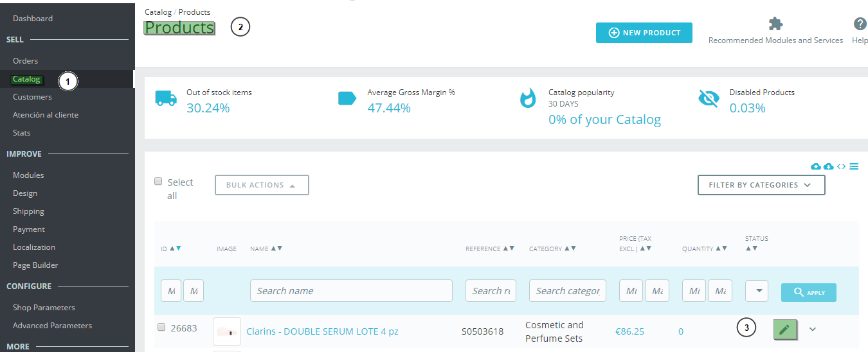Viewport: 868px width, 352px height.
Task: Expand row actions chevron beside edit button
Action: pyautogui.click(x=812, y=329)
